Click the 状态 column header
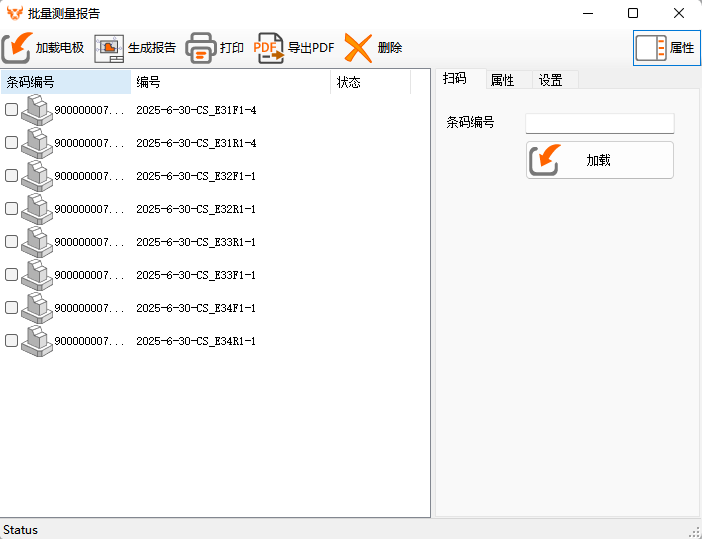The image size is (702, 539). tap(369, 82)
